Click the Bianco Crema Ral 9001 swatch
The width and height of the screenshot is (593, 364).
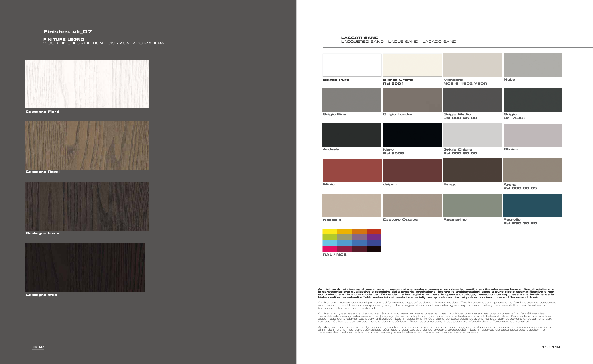pos(412,65)
